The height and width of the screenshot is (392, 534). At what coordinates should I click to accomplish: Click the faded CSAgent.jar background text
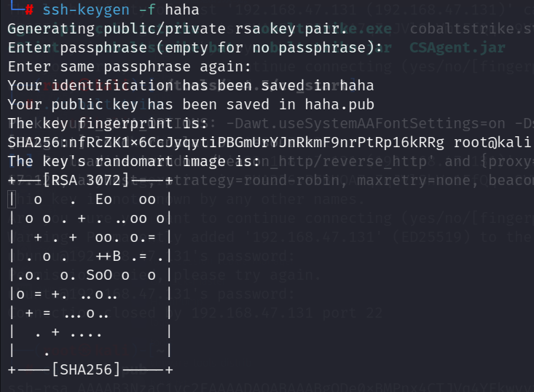458,48
